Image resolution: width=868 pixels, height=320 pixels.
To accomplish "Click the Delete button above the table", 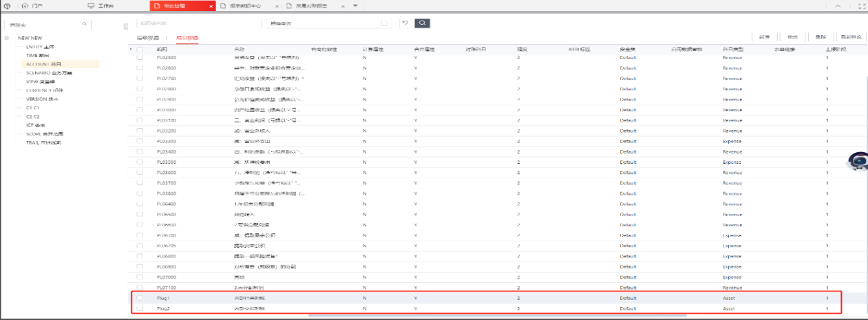I will (x=820, y=37).
